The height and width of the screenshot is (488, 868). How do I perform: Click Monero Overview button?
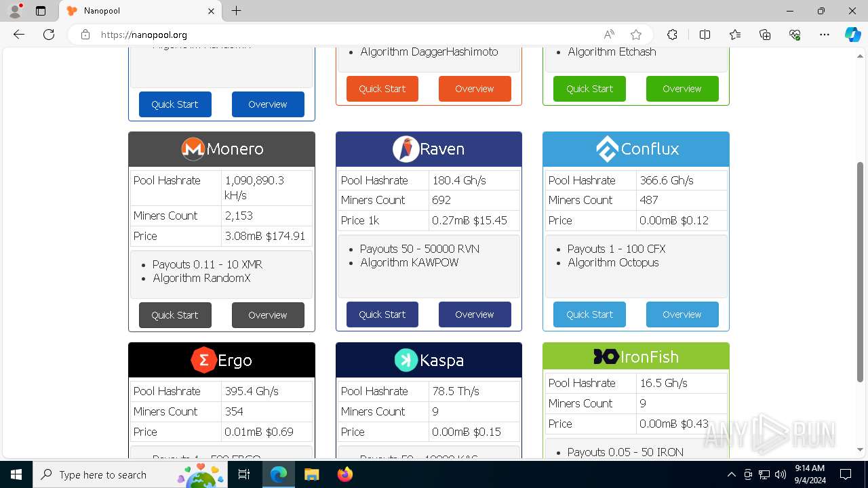tap(268, 315)
